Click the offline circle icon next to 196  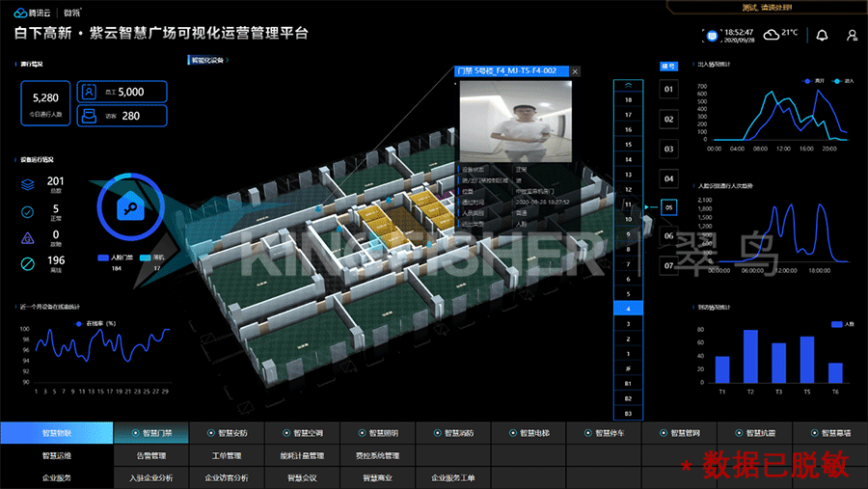pos(27,263)
